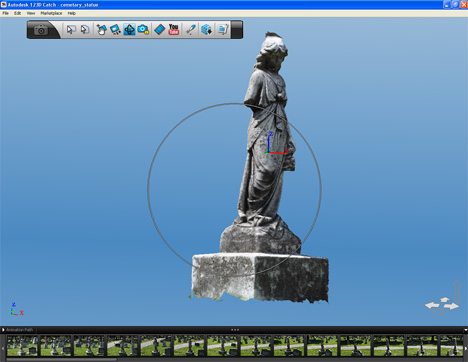This screenshot has height=362, width=468.
Task: Open the film strip animation tool
Action: click(x=159, y=29)
